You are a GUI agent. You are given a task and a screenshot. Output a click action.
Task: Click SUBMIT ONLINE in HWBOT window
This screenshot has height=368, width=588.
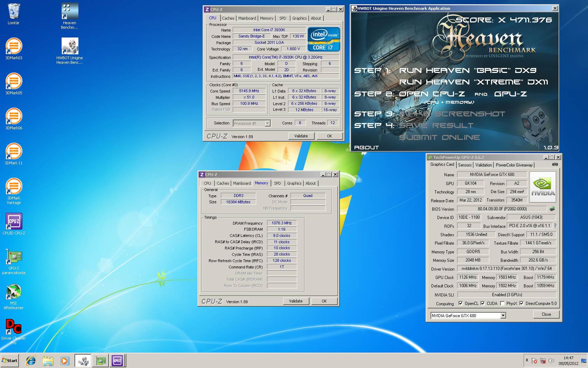[439, 137]
